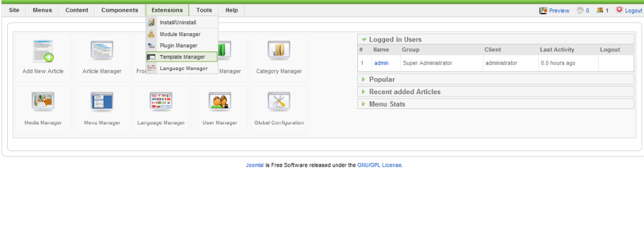Click the Template Manager menu icon

151,57
